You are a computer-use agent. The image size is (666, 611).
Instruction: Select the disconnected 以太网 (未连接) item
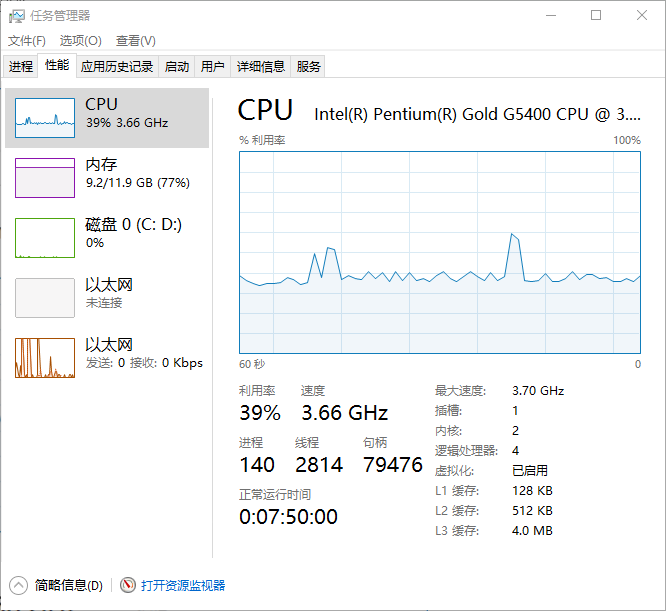coord(107,298)
